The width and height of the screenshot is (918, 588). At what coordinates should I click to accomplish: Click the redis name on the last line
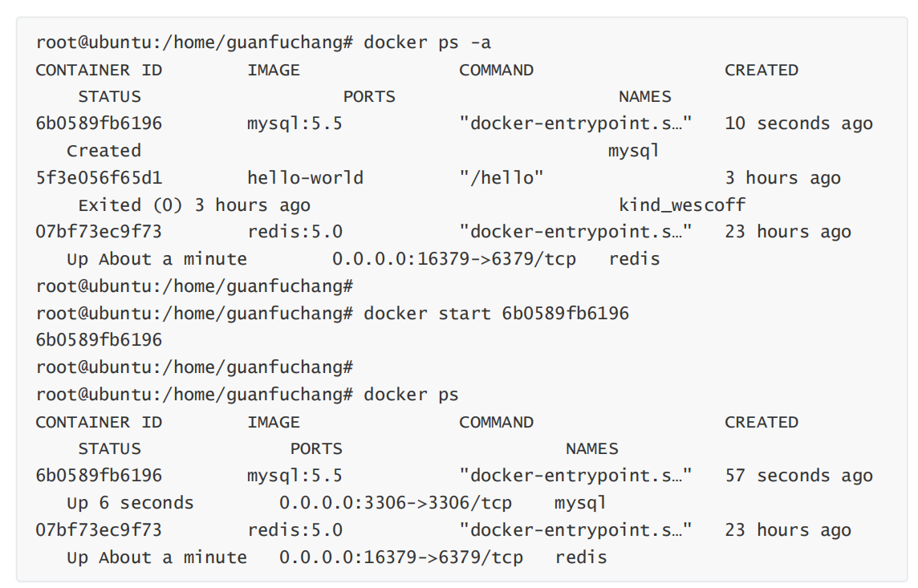point(581,557)
